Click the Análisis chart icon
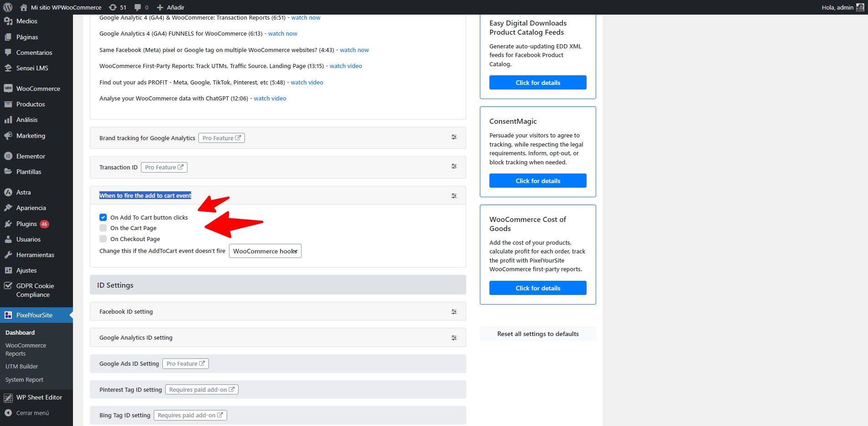This screenshot has height=426, width=868. [x=8, y=120]
